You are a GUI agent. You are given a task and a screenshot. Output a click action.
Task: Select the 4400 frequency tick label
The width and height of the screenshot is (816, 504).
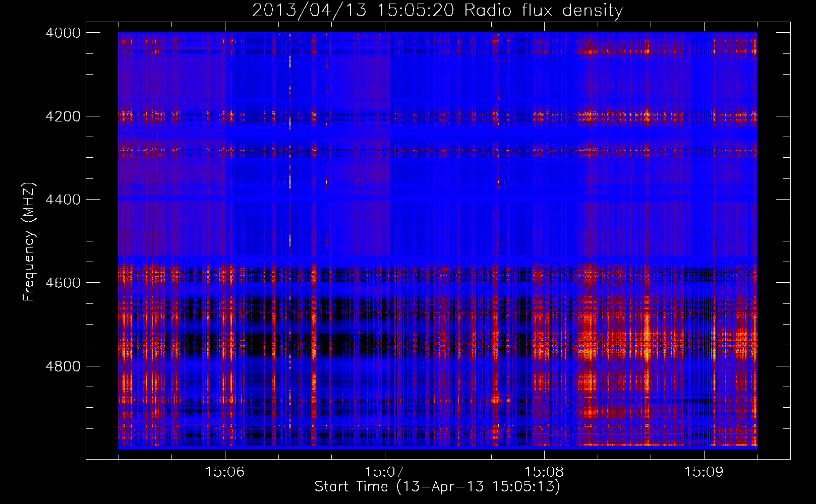point(63,200)
